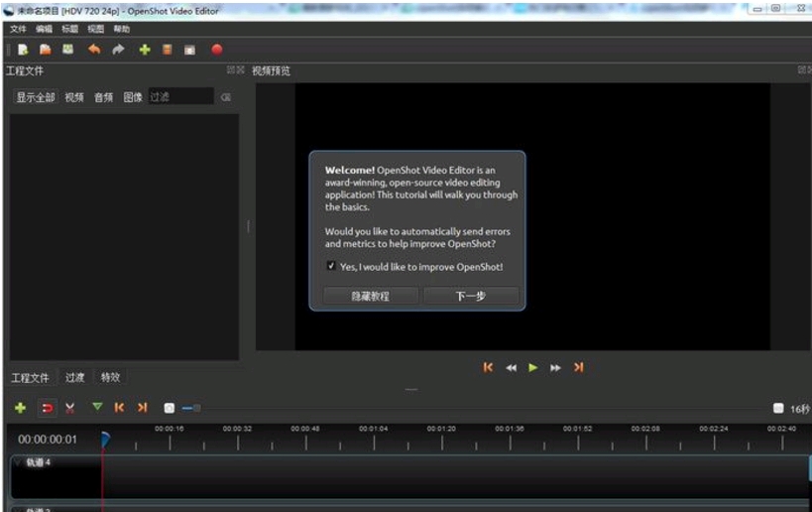Open the 文件 menu

[x=18, y=29]
